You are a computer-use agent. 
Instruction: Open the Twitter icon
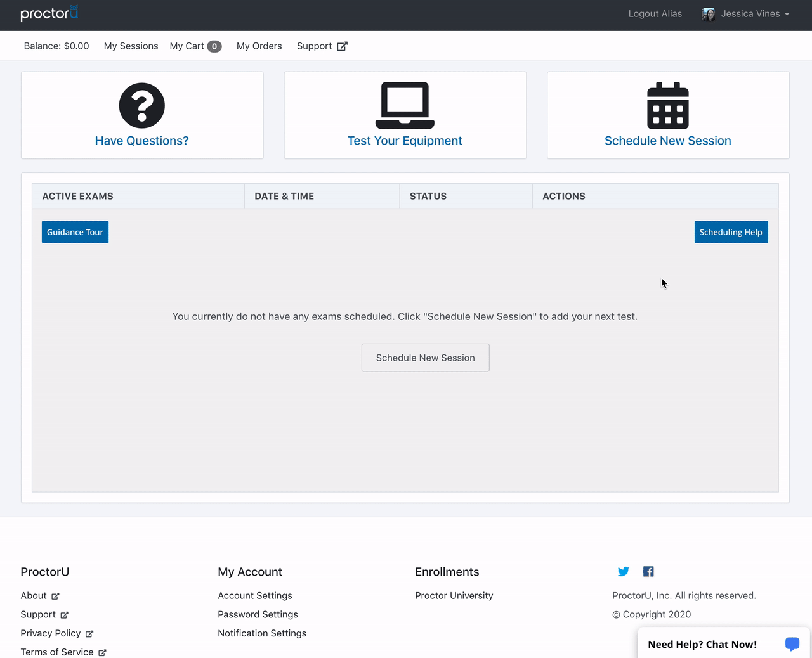click(x=624, y=572)
